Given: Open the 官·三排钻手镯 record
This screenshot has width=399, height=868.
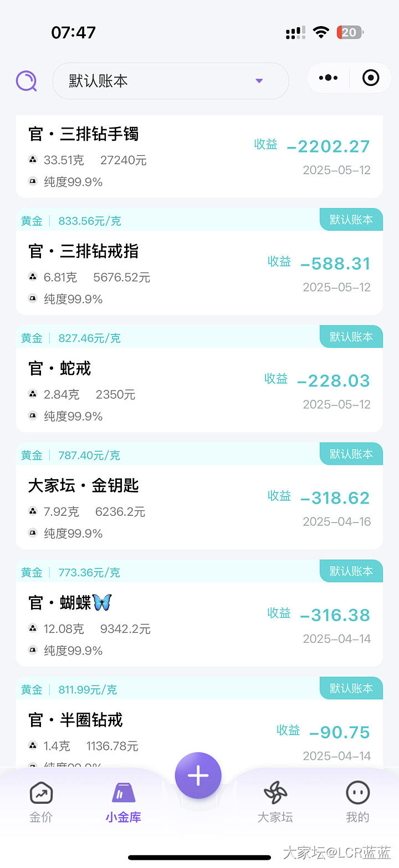Looking at the screenshot, I should pos(84,134).
